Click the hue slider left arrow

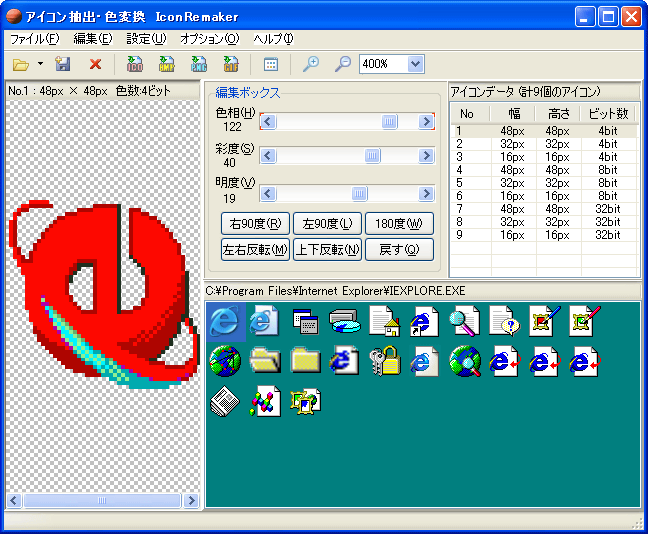point(268,122)
